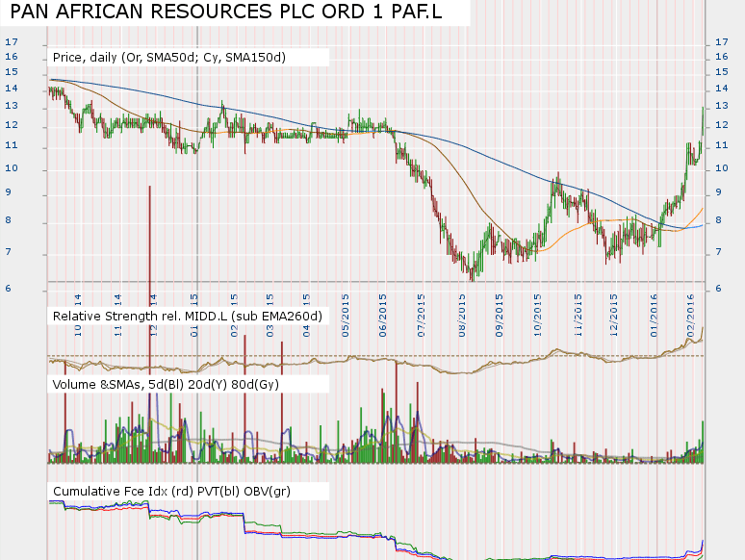Click the 01/2016 date label
Screen dimensions: 745x560
655,316
